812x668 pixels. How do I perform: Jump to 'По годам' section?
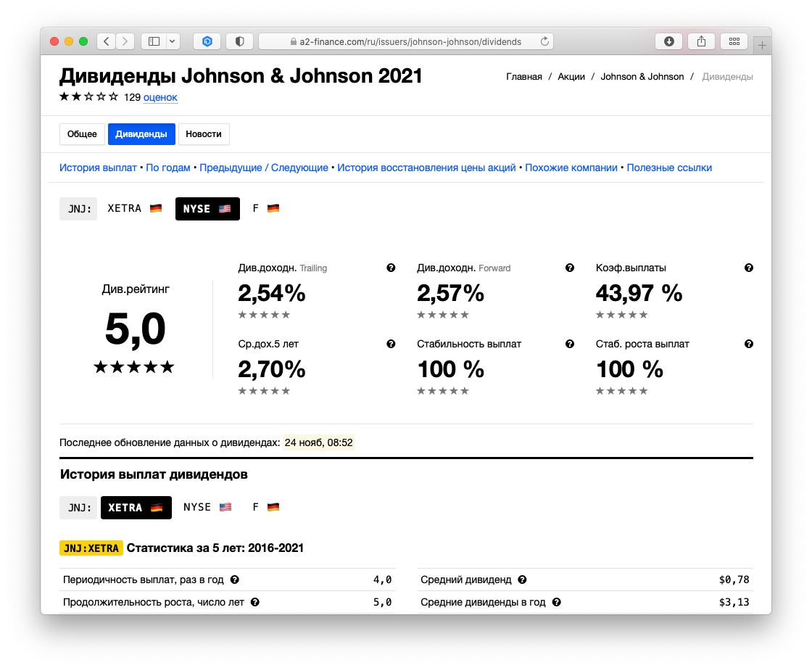pyautogui.click(x=167, y=168)
